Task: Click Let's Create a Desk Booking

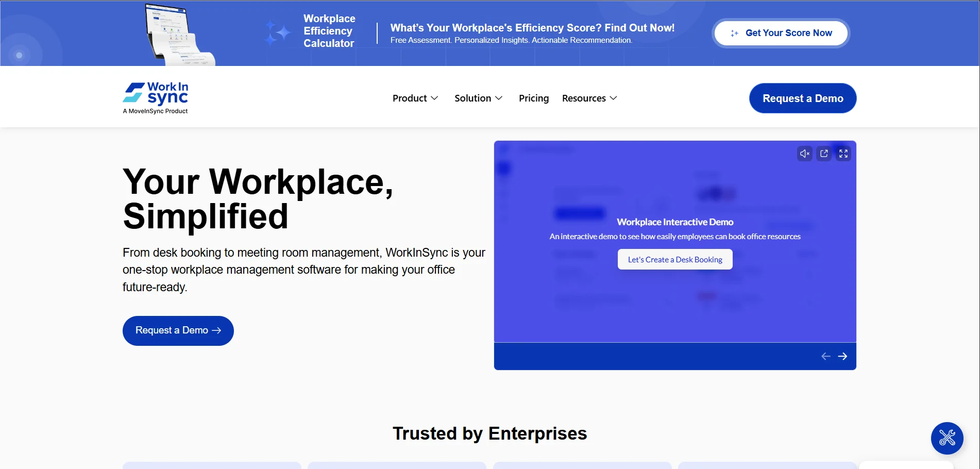Action: click(x=674, y=259)
